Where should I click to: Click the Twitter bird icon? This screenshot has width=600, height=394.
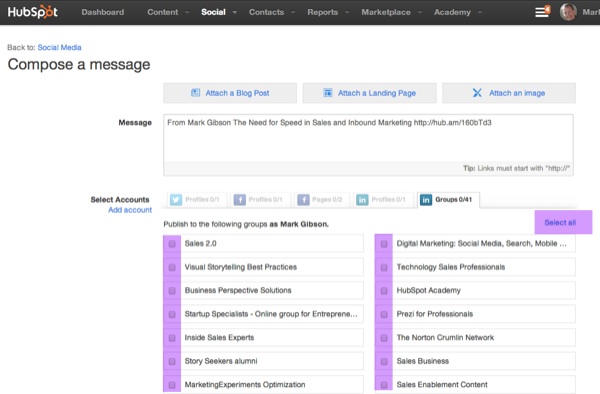click(176, 200)
